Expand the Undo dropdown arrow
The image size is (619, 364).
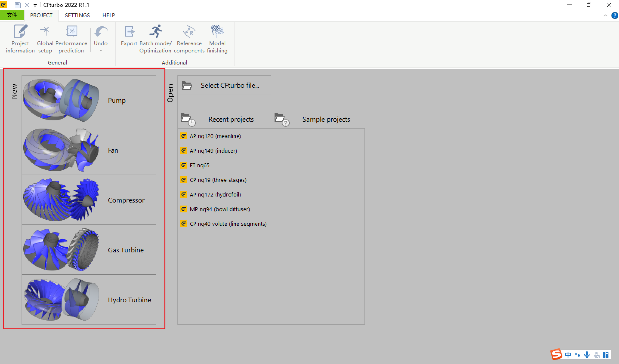click(101, 51)
